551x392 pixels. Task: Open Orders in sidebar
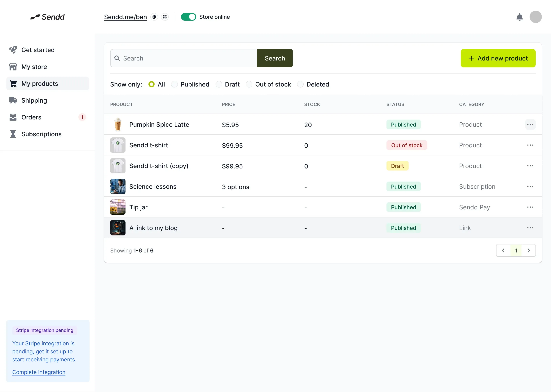47,117
